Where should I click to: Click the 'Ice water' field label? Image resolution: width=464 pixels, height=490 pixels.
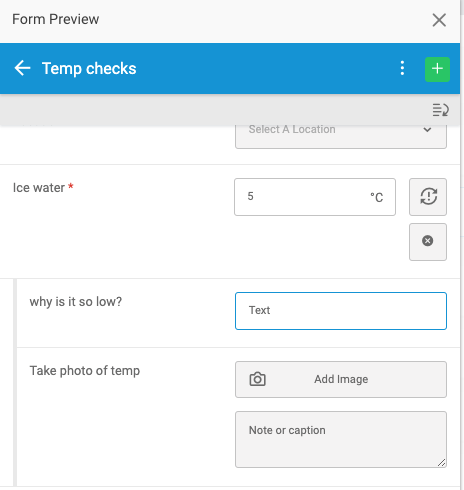click(39, 188)
